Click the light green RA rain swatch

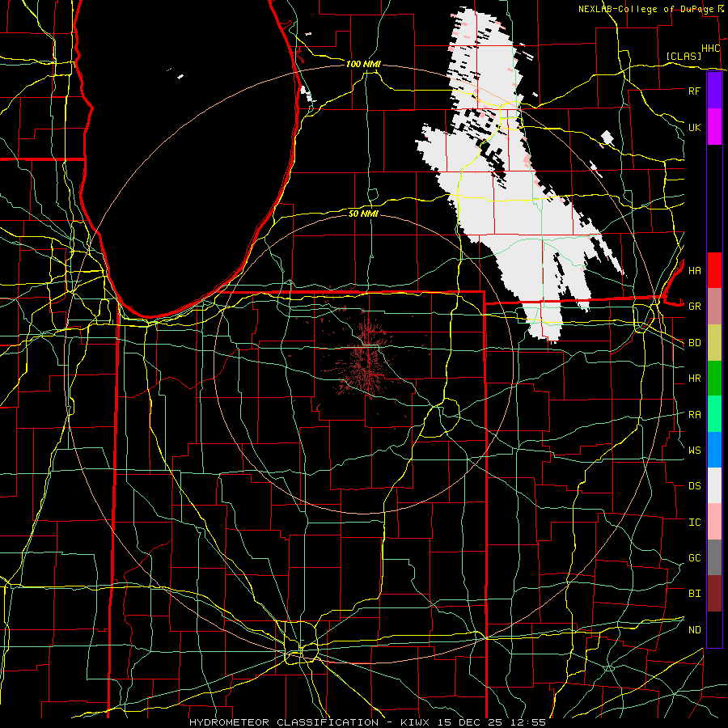tap(714, 414)
